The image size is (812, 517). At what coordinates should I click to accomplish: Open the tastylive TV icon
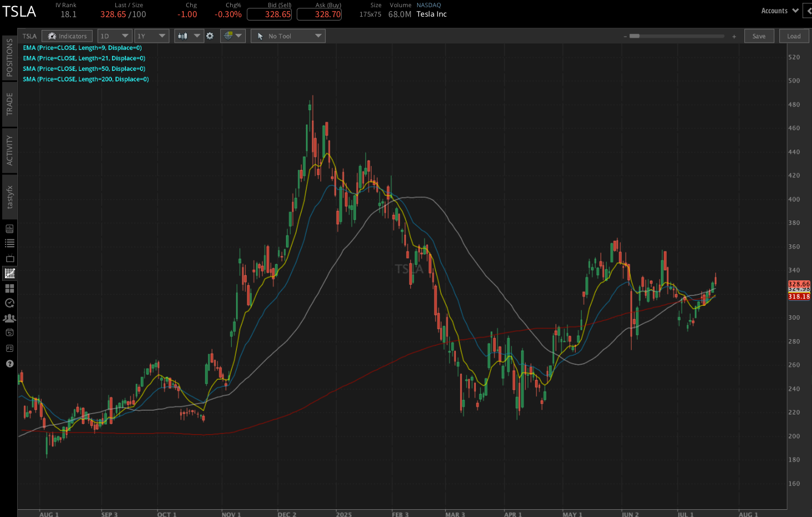pyautogui.click(x=9, y=258)
